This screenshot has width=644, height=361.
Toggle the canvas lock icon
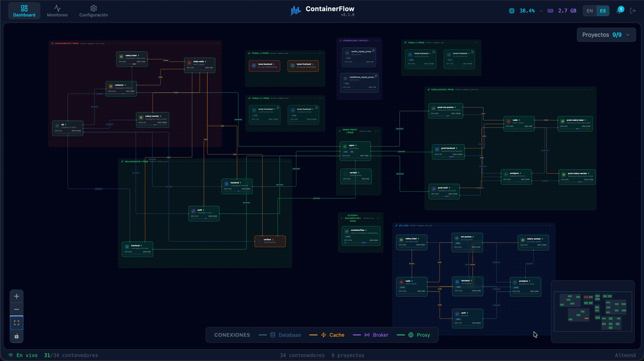(17, 336)
